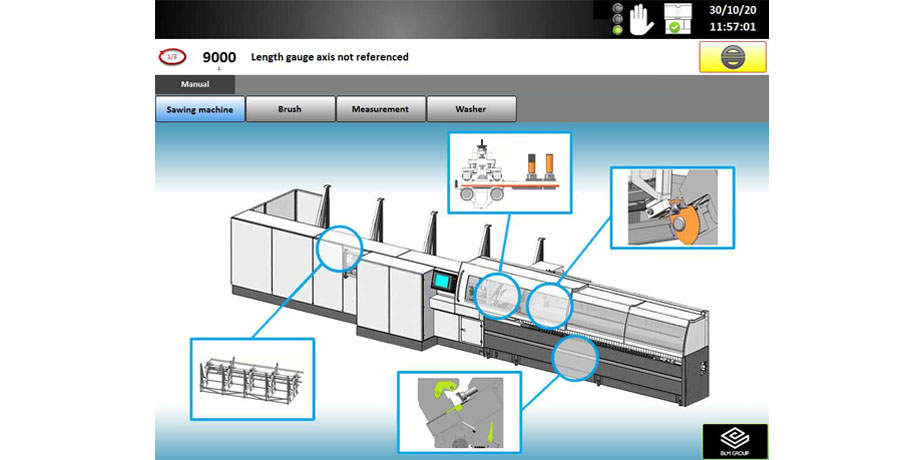The height and width of the screenshot is (460, 924).
Task: Open the Measurement tab
Action: click(380, 108)
